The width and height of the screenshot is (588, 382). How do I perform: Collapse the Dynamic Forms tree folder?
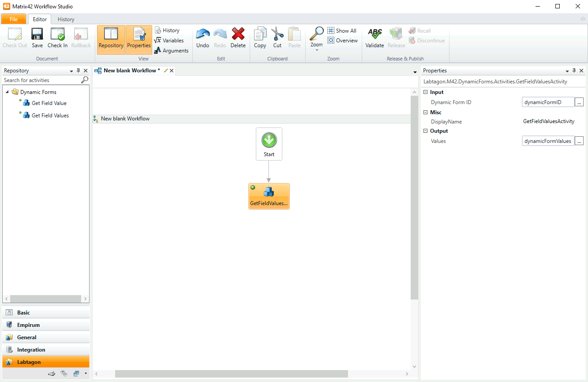click(7, 92)
